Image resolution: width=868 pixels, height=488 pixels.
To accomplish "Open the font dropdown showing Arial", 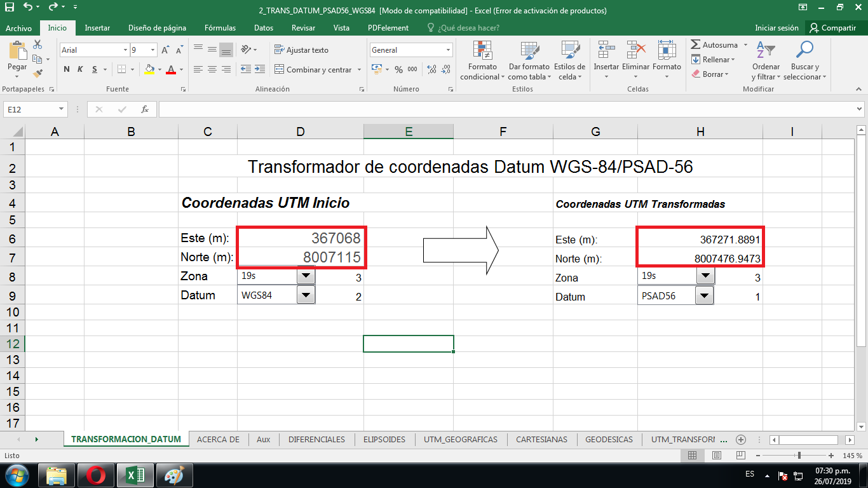I will click(x=125, y=49).
